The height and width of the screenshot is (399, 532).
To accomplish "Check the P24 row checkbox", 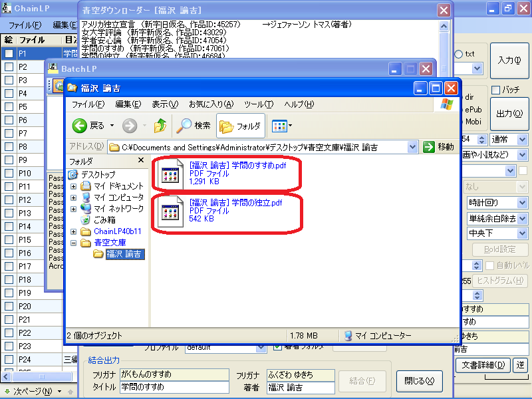I will (x=9, y=359).
